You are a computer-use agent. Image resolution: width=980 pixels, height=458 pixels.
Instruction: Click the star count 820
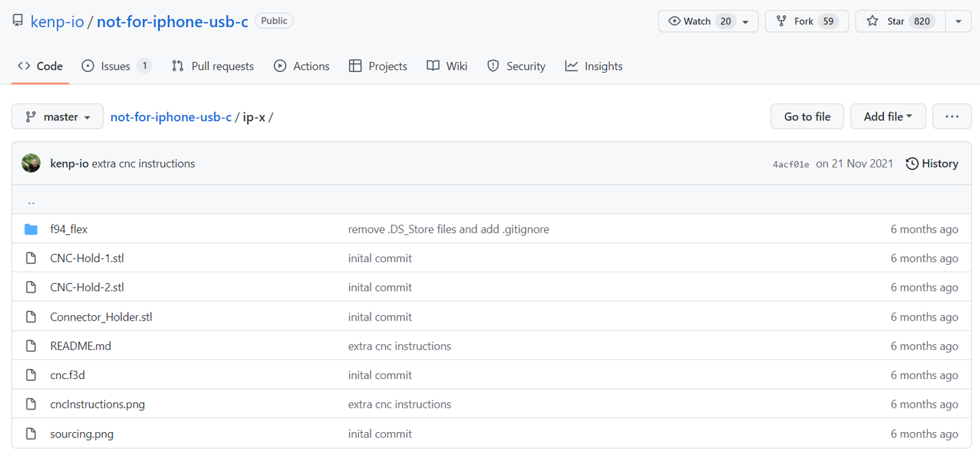(x=922, y=21)
